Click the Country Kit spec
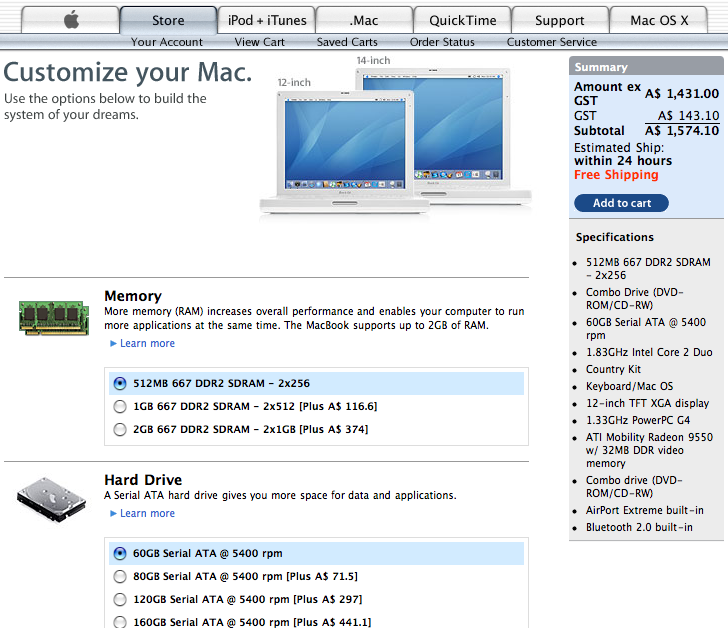 click(613, 369)
